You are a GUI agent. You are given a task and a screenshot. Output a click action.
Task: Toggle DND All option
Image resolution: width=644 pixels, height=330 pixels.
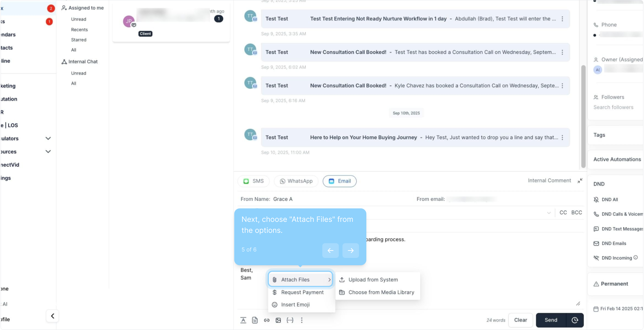(x=609, y=200)
